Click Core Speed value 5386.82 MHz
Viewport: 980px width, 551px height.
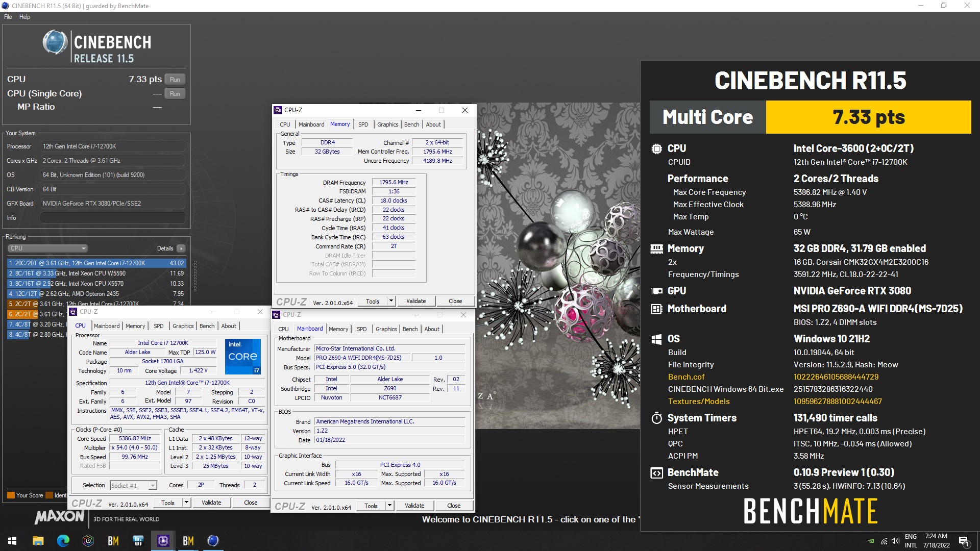coord(135,439)
